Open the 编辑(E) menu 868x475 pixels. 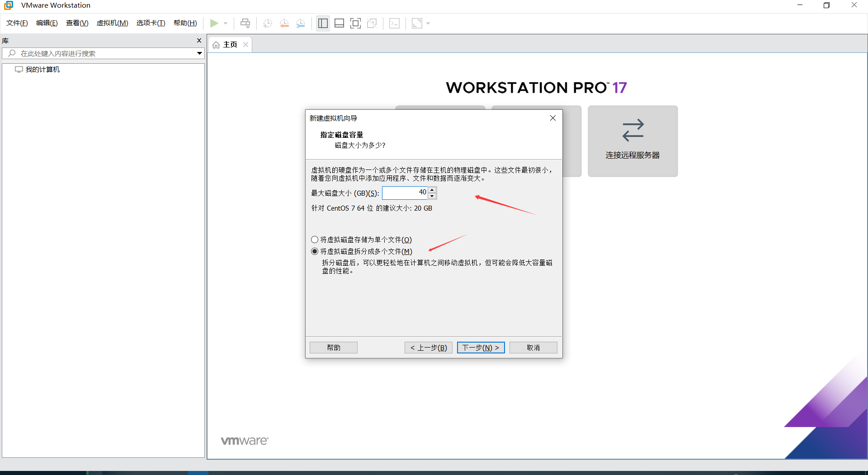(47, 23)
